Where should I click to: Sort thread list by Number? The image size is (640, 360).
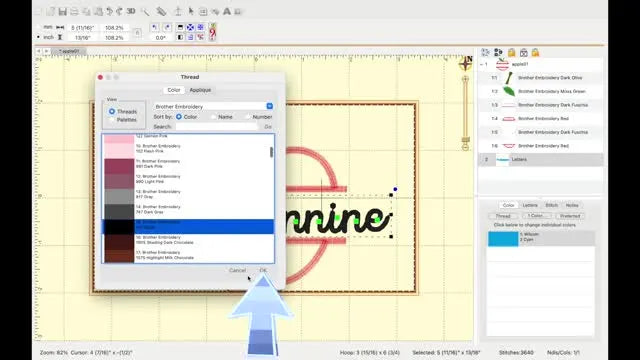pos(247,117)
